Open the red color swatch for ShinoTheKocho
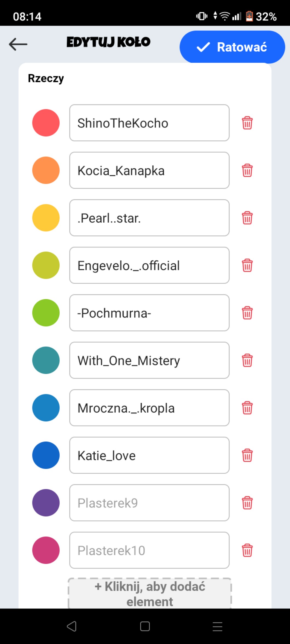This screenshot has width=290, height=644. [46, 123]
